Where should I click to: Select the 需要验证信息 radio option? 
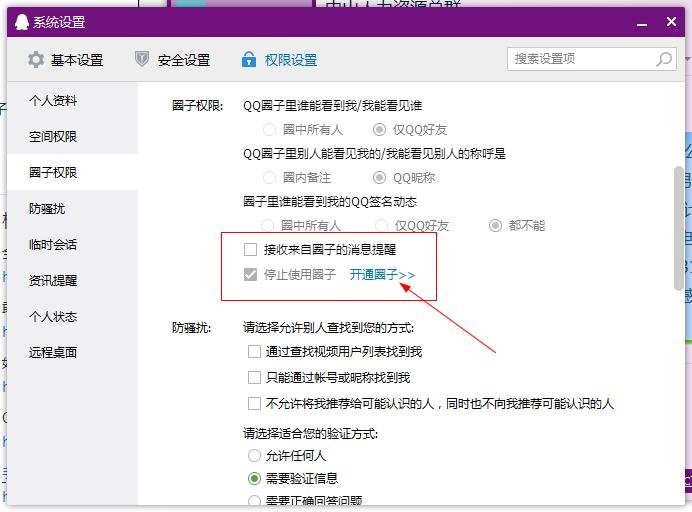[x=254, y=478]
